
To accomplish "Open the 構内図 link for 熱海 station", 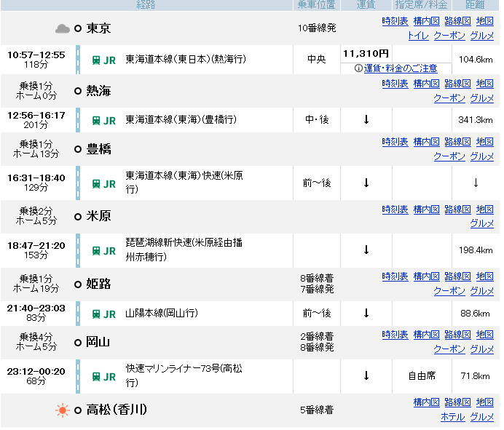I will click(x=426, y=84).
